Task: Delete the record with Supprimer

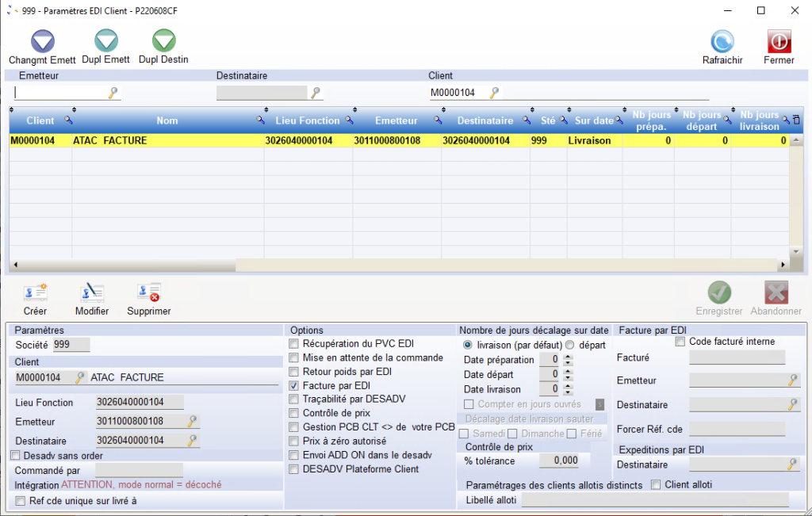Action: pyautogui.click(x=149, y=293)
